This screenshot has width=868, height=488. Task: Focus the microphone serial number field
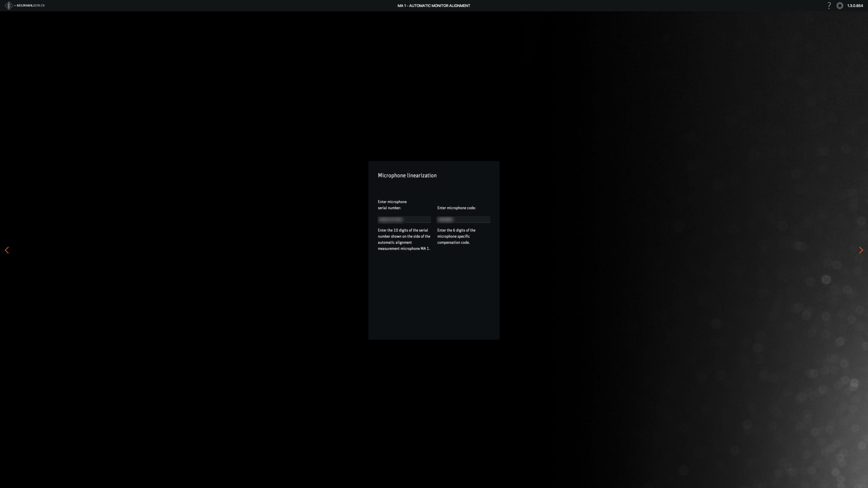pos(404,220)
